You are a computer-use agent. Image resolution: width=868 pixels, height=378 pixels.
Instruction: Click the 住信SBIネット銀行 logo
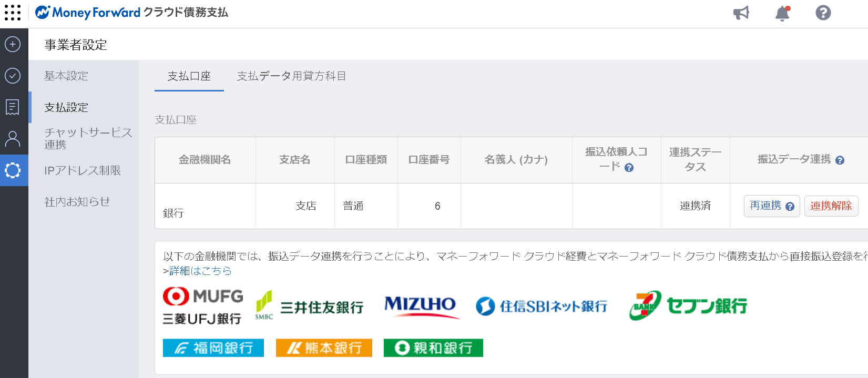tap(542, 306)
